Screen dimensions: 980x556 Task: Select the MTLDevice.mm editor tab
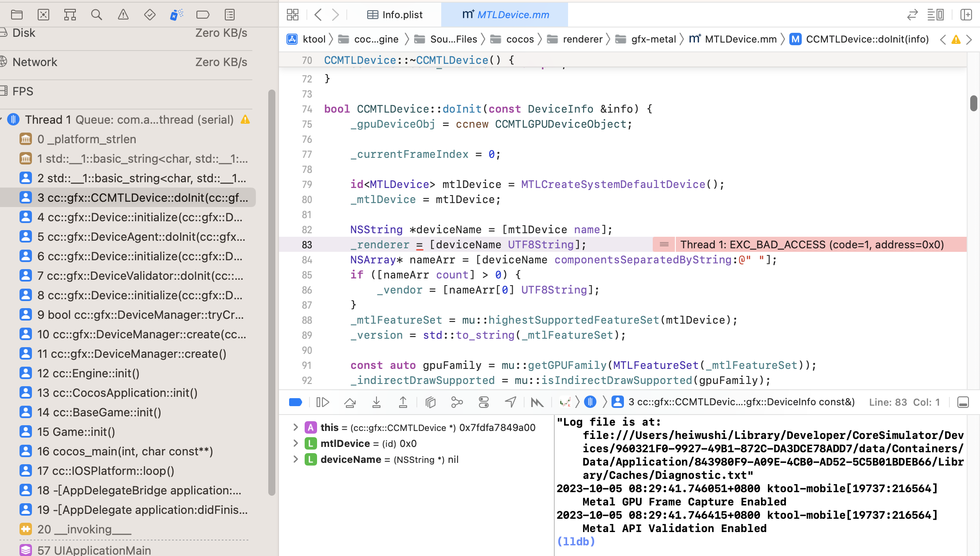506,15
